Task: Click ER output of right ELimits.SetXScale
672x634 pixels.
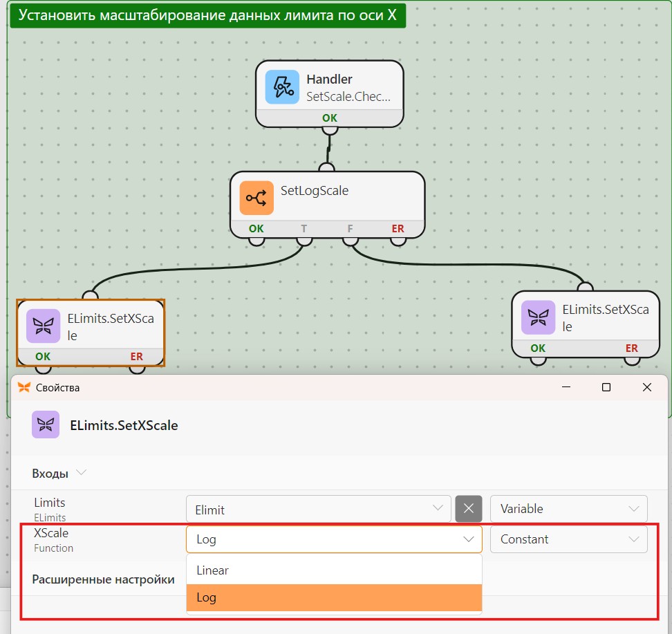Action: pyautogui.click(x=632, y=360)
